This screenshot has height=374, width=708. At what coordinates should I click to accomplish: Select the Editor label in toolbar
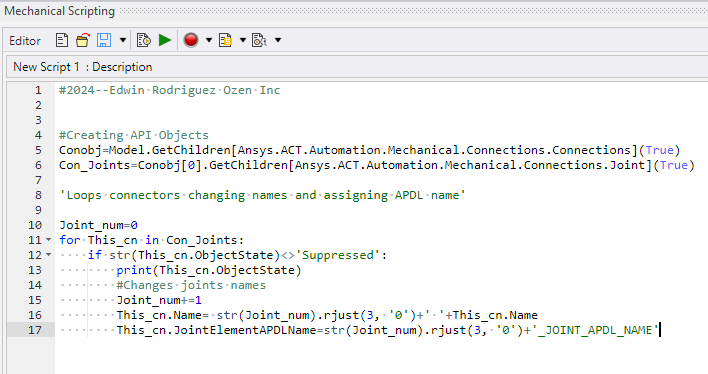pos(25,41)
